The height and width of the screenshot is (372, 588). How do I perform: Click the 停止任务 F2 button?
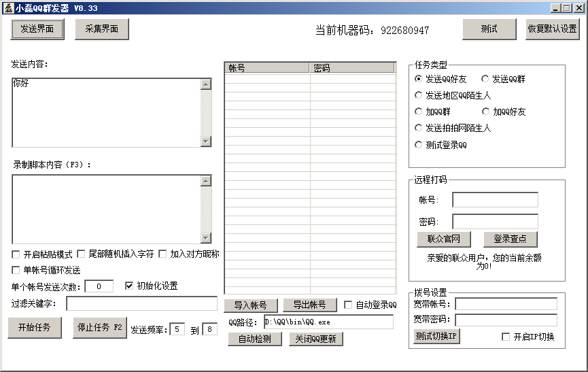click(100, 327)
